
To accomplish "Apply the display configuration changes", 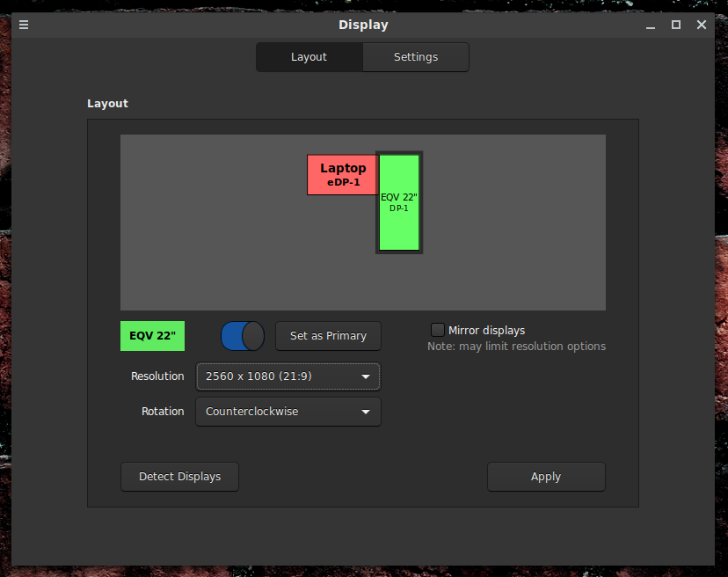I will 545,477.
